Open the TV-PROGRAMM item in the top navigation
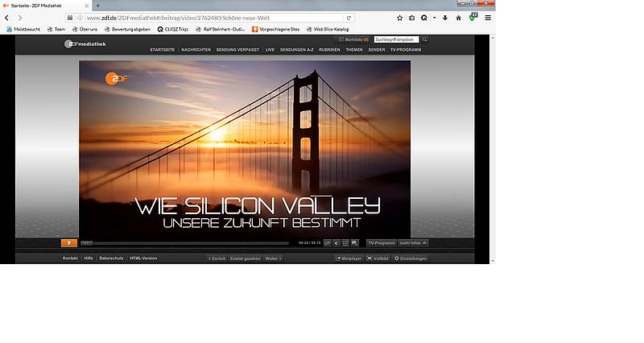 coord(406,50)
